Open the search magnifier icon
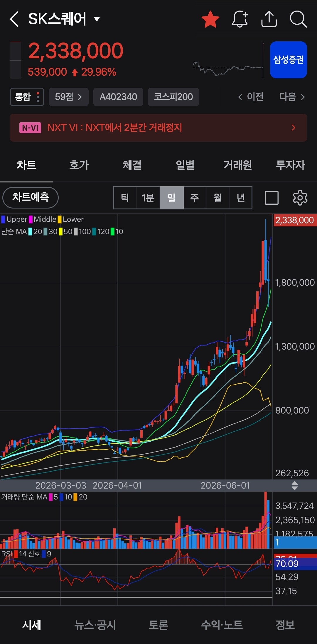The width and height of the screenshot is (317, 644). [x=298, y=19]
